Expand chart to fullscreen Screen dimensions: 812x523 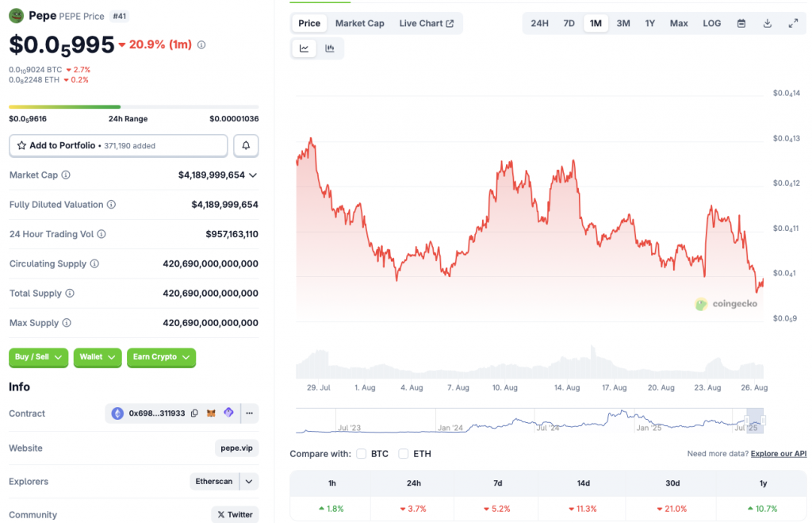(793, 23)
